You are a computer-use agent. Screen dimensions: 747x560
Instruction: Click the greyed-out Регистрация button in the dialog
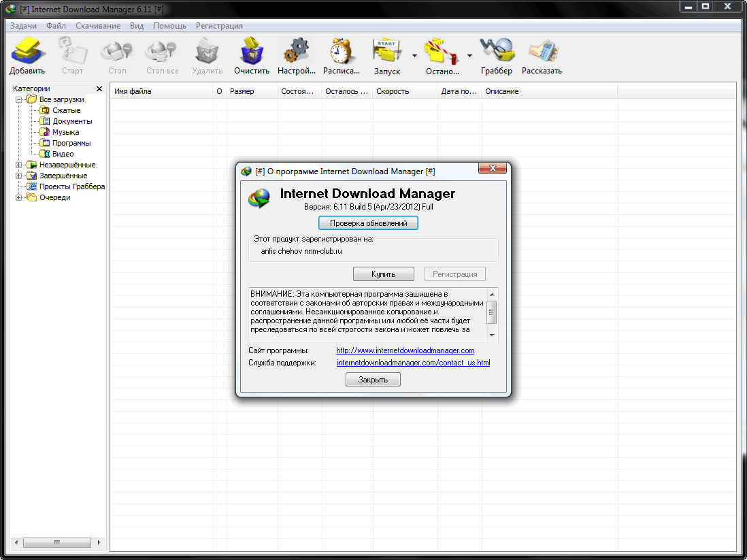tap(455, 274)
